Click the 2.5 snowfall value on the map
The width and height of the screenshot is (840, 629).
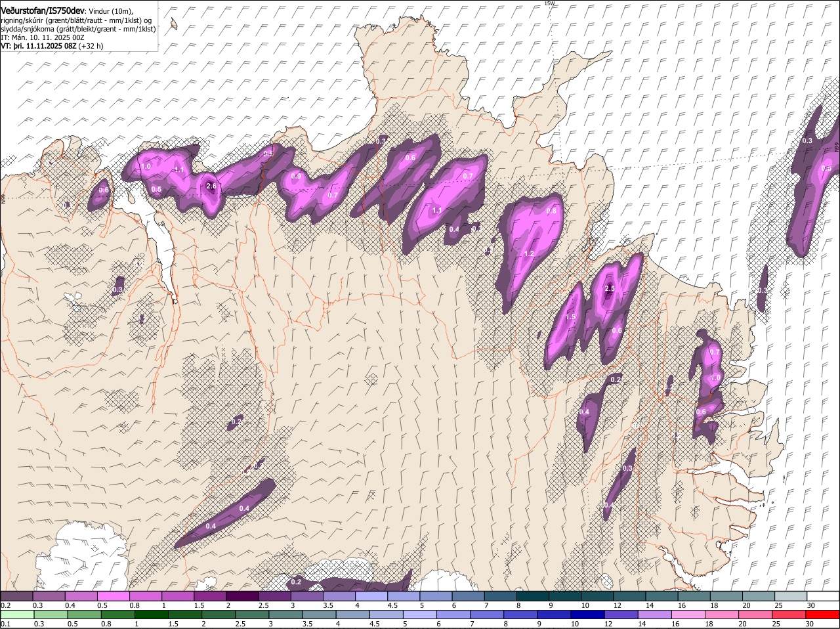tap(609, 288)
